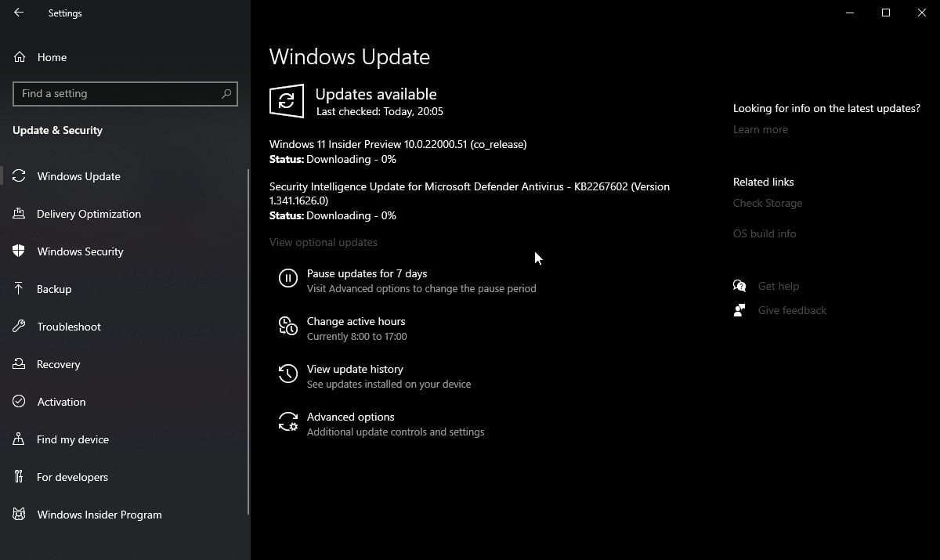The height and width of the screenshot is (560, 940).
Task: Click the back arrow in Settings header
Action: click(19, 13)
